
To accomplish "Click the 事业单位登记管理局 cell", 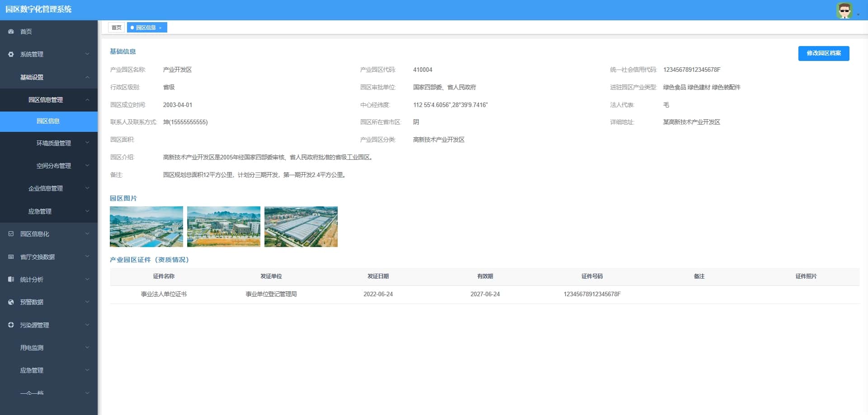I will (x=271, y=294).
